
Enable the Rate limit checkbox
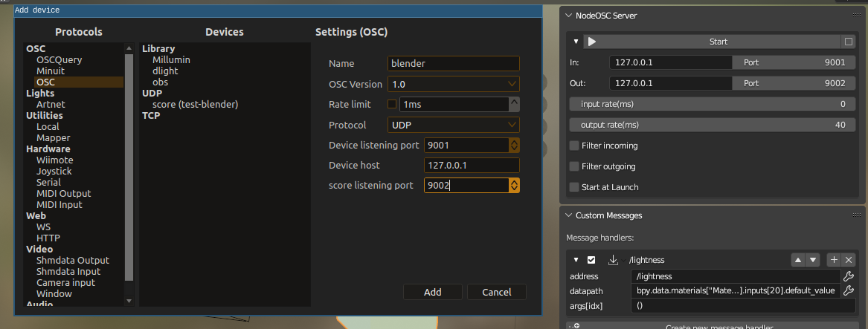pos(392,104)
